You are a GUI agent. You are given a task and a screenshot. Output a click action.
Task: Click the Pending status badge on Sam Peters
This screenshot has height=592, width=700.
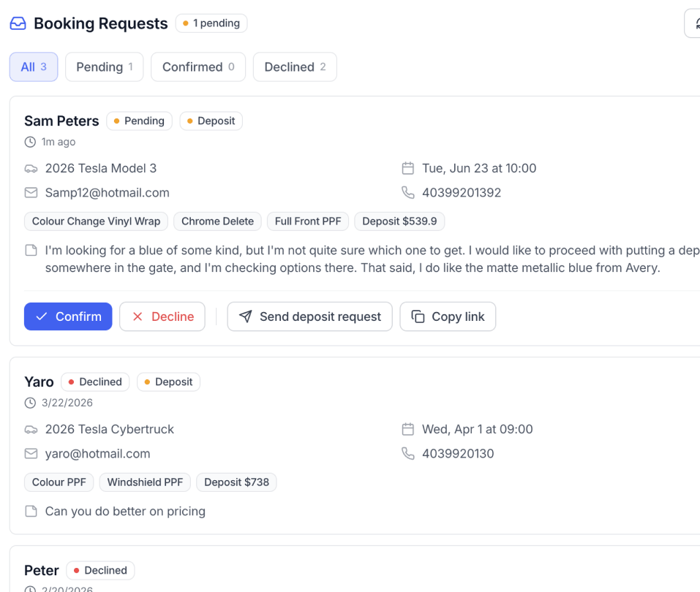coord(139,121)
